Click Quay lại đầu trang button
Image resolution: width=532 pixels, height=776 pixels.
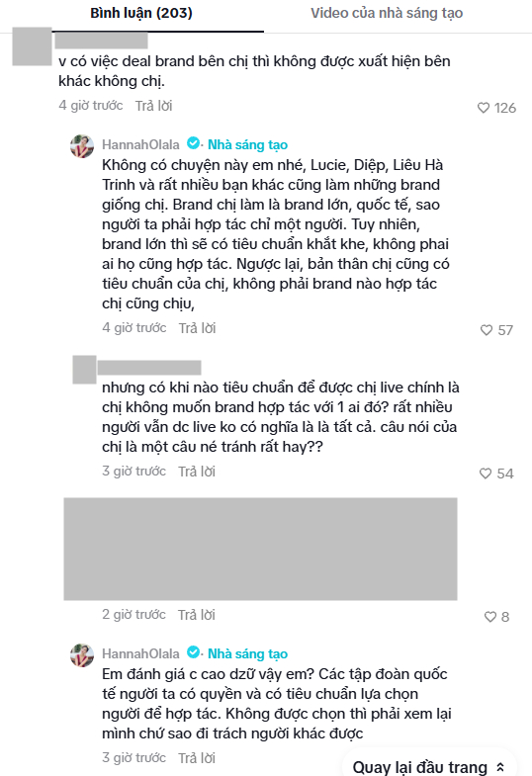click(429, 765)
